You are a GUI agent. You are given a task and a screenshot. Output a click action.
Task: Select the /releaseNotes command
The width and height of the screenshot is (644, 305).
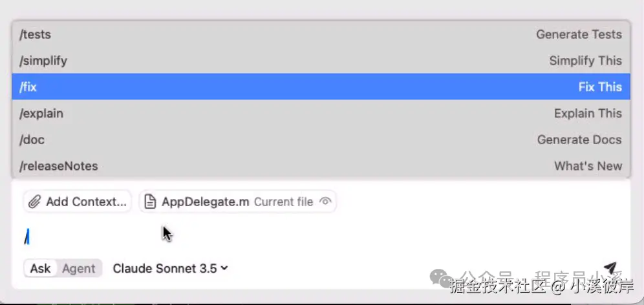(321, 166)
